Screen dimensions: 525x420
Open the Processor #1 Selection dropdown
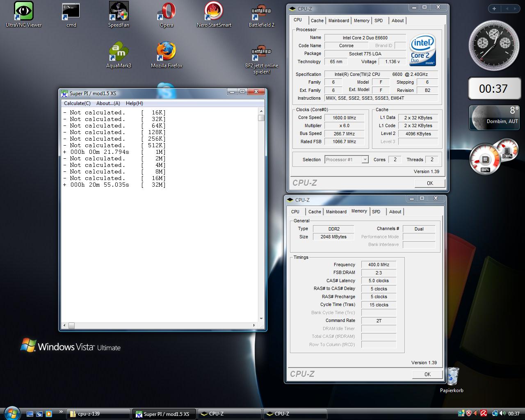click(347, 160)
